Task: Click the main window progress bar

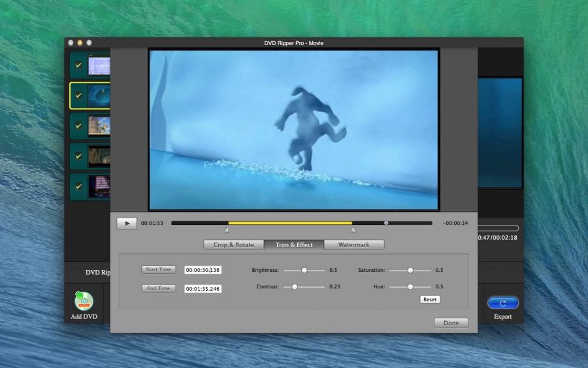Action: [x=498, y=228]
